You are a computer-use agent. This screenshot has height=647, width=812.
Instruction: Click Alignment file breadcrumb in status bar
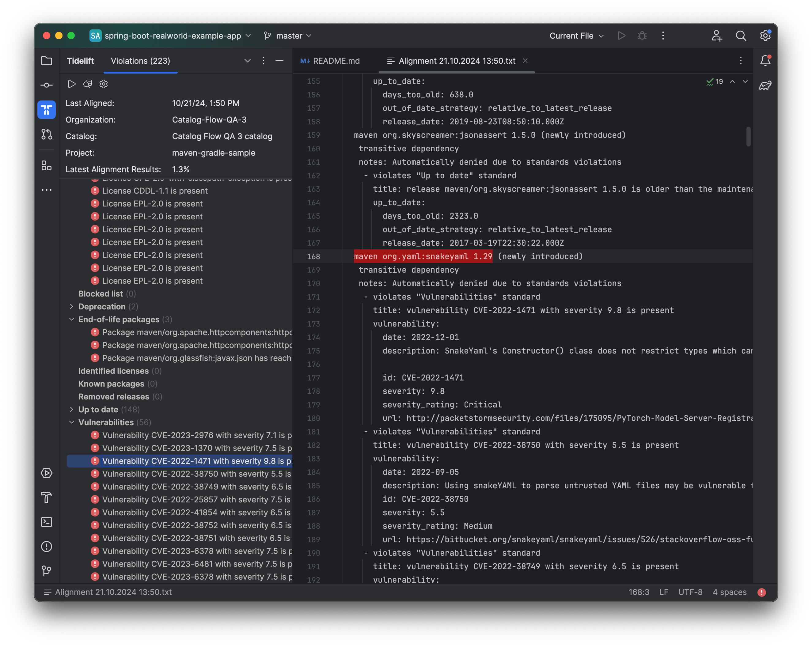(108, 592)
